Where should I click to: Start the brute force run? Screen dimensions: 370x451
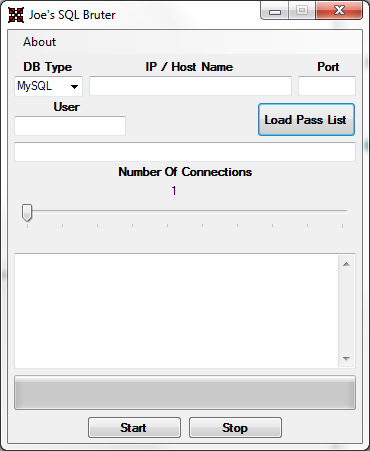[x=134, y=428]
